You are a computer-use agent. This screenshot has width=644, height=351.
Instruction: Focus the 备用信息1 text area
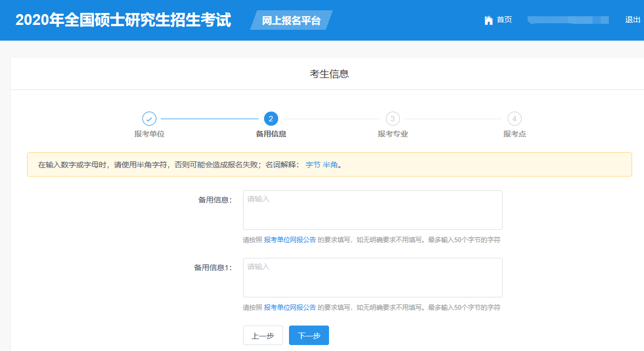(372, 278)
